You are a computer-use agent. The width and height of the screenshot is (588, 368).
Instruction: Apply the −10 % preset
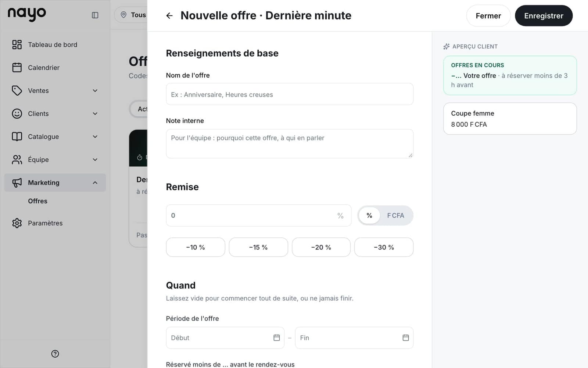(196, 247)
